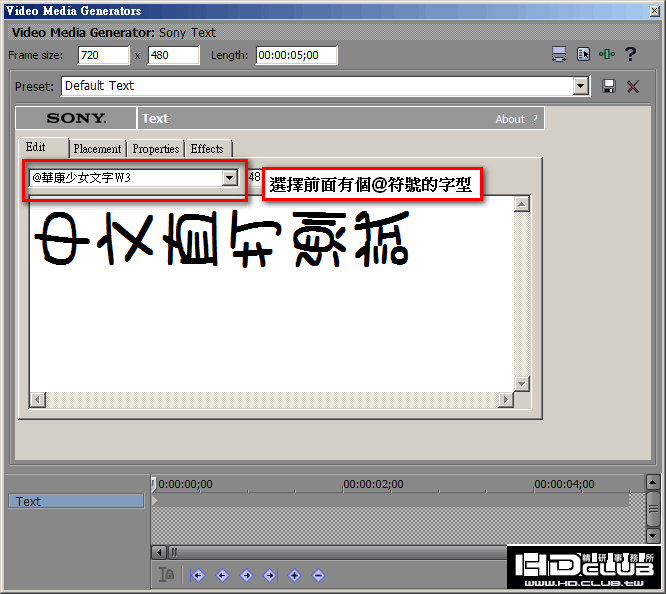This screenshot has width=666, height=594.
Task: Close the Video Media Generators window
Action: click(x=655, y=11)
